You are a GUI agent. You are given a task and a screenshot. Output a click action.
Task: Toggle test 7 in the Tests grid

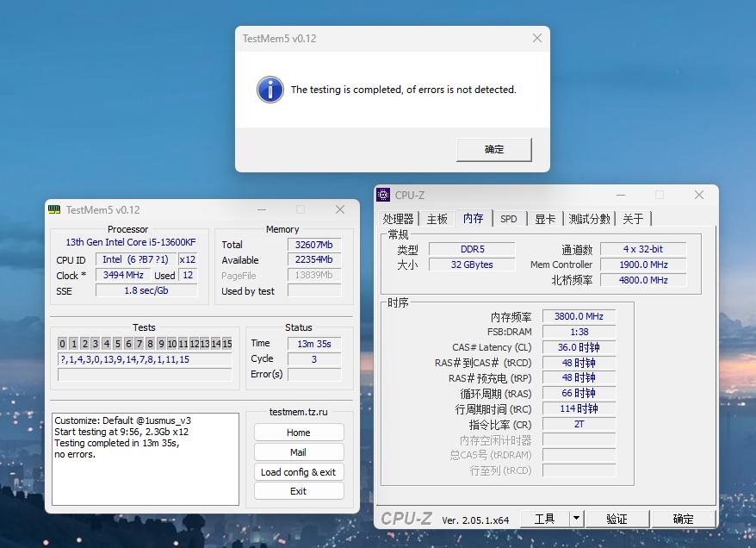(139, 344)
